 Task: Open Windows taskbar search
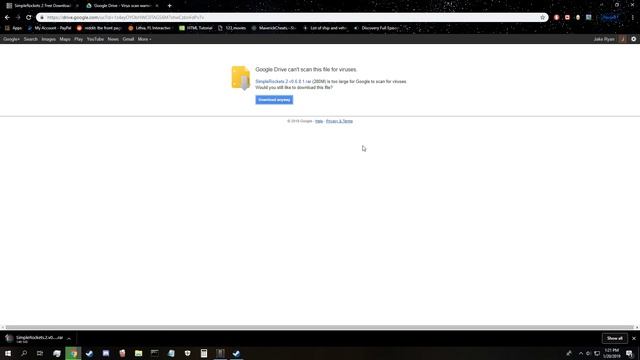24,353
